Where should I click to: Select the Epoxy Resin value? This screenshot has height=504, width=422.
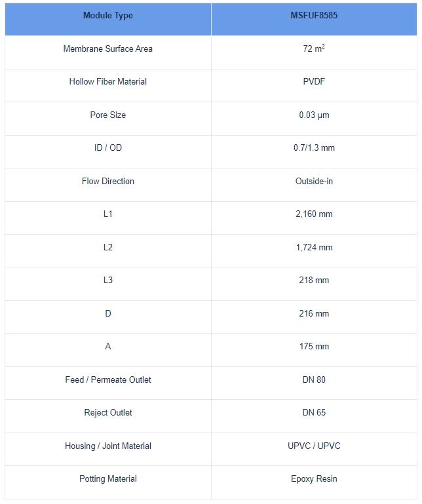[314, 479]
